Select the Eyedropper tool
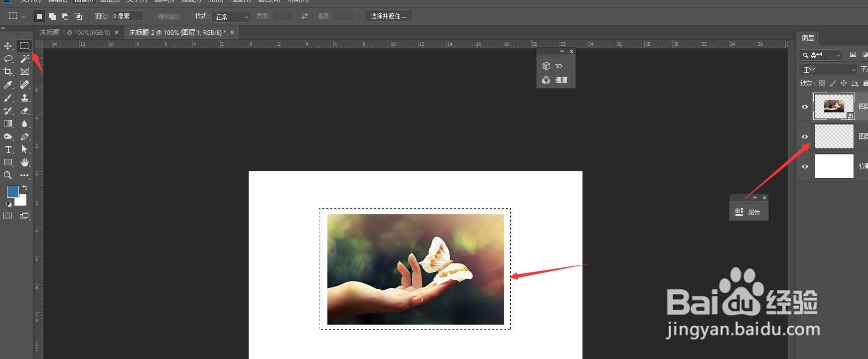868x359 pixels. pos(8,85)
